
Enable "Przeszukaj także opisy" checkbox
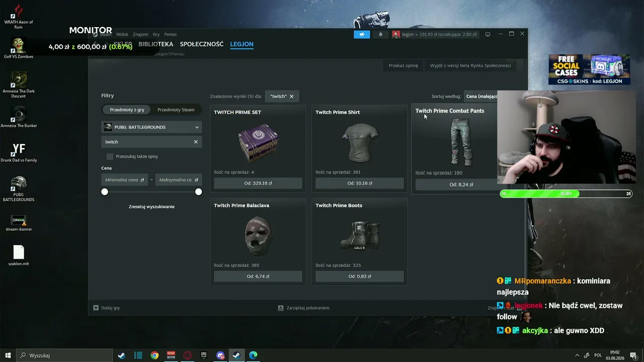(x=110, y=156)
